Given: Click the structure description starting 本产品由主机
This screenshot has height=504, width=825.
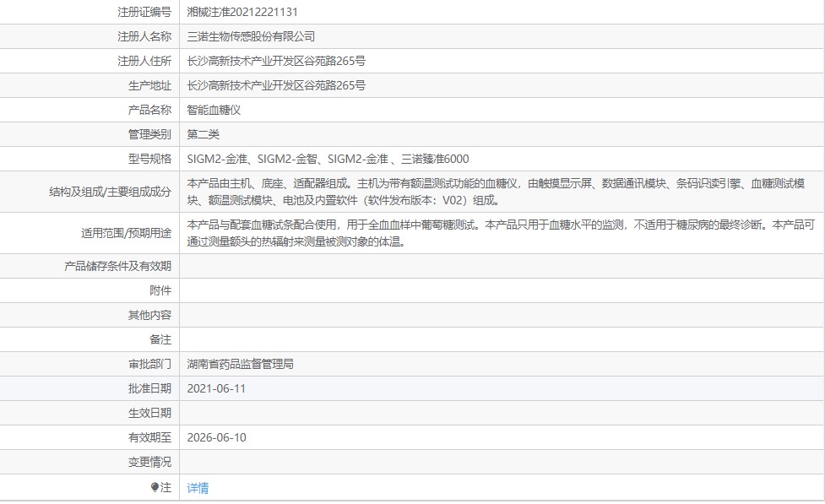Looking at the screenshot, I should 496,192.
